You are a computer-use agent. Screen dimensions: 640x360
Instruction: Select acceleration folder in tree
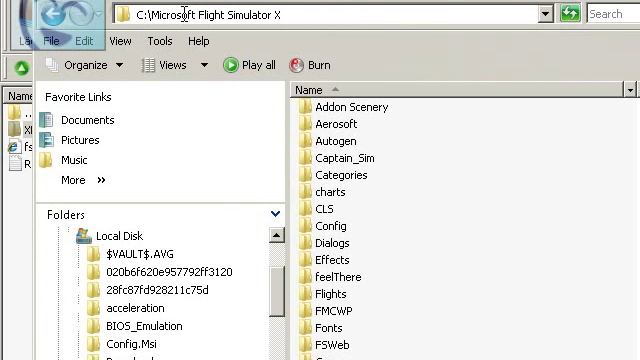(x=136, y=308)
